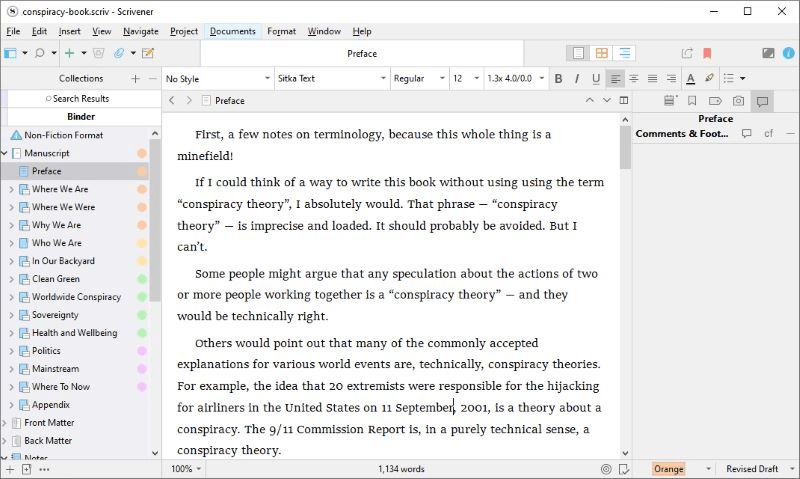The image size is (800, 479).
Task: Open the Metadata tag inspector tab
Action: pos(714,100)
